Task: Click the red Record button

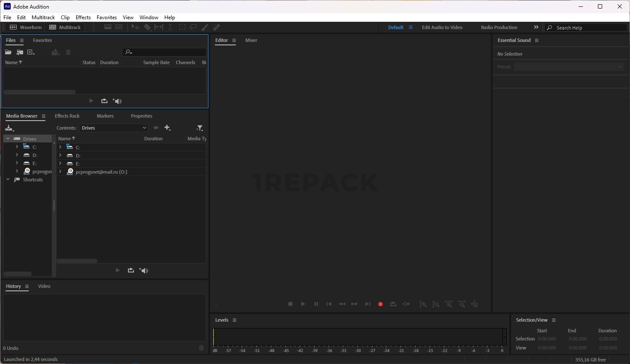Action: 380,304
